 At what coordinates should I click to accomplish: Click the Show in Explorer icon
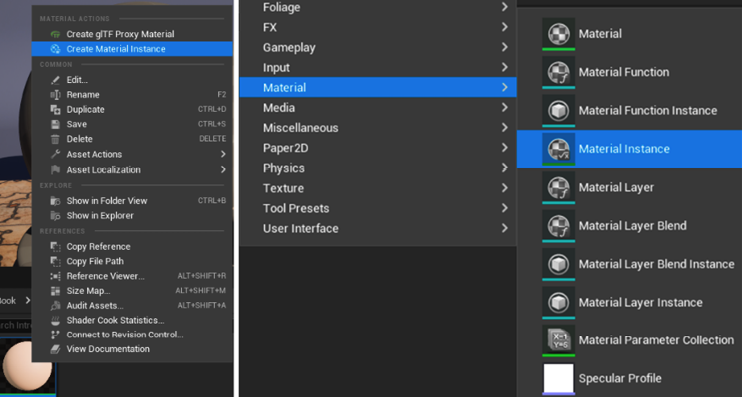point(55,216)
